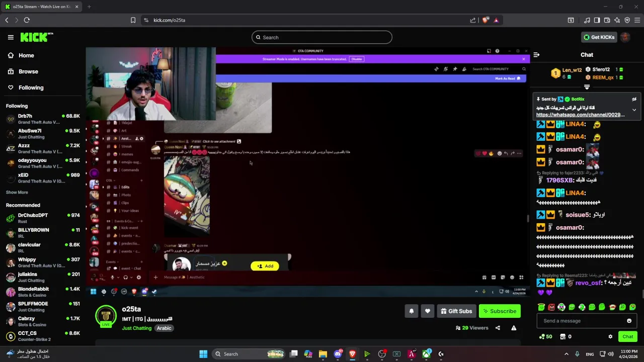Screen dimensions: 644x362
Task: Open Brave Rewards triangle icon
Action: coord(496,20)
